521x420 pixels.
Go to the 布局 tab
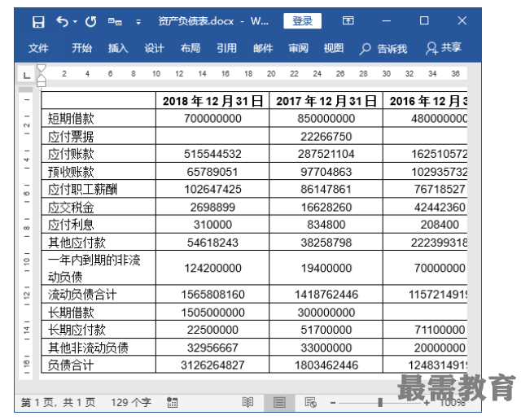(x=190, y=48)
